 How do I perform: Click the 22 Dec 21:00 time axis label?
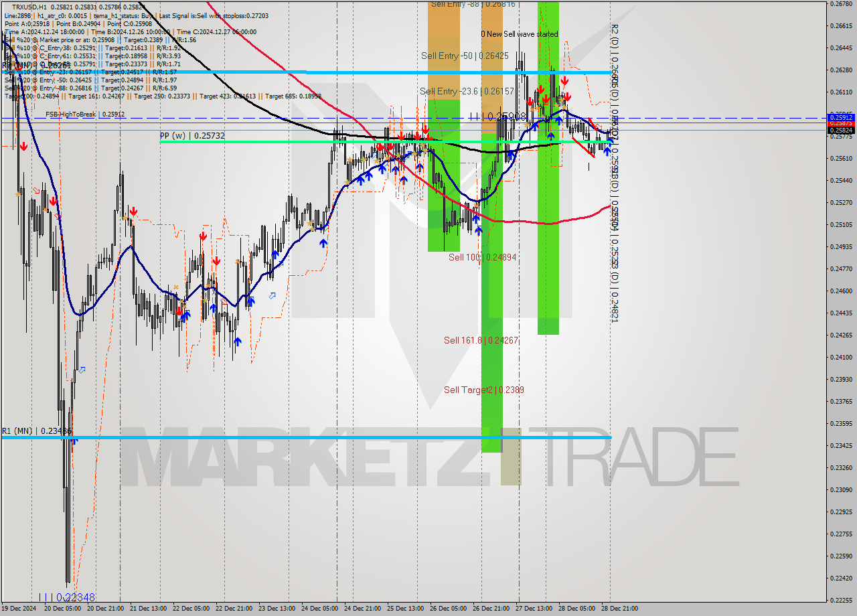coord(234,609)
